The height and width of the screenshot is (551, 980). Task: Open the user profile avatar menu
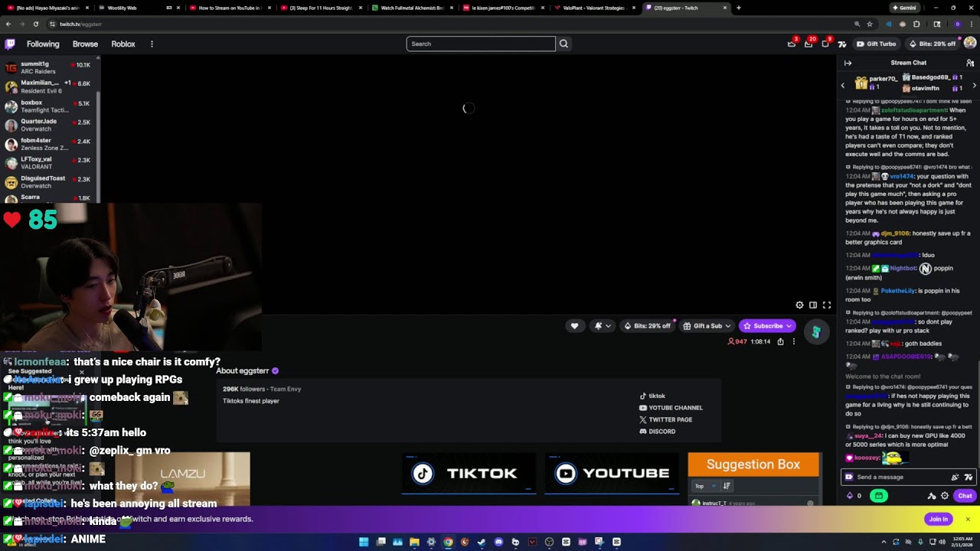point(970,44)
